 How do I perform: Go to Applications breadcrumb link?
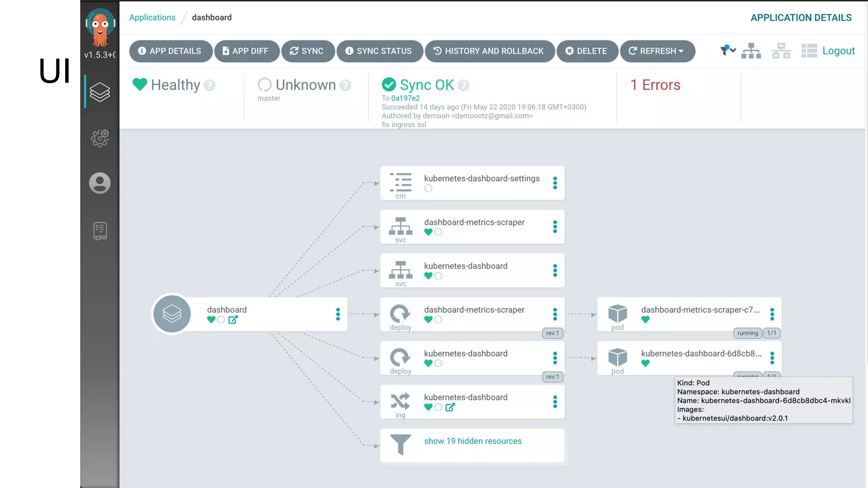(152, 17)
